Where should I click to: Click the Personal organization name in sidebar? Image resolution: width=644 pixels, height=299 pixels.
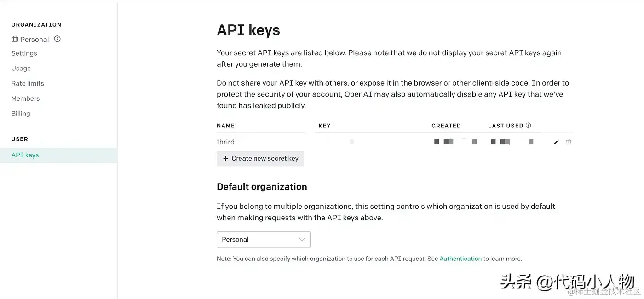click(34, 40)
